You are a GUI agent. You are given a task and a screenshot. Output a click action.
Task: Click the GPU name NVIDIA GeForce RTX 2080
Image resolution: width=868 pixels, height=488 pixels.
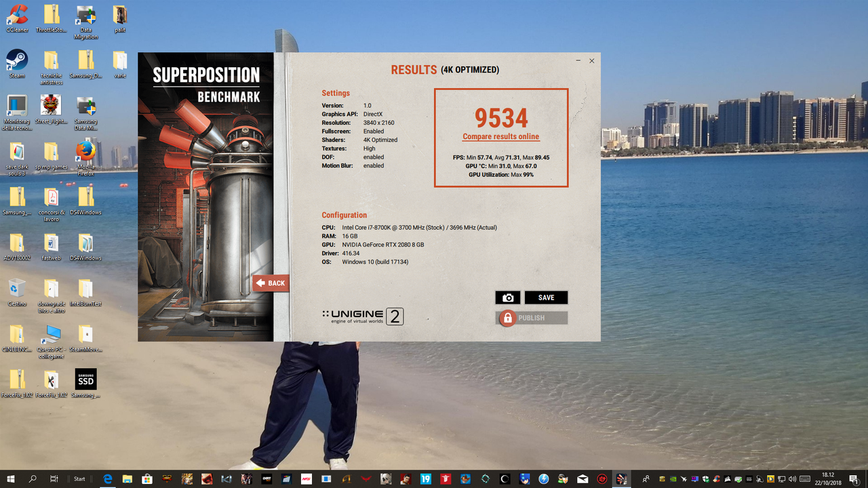click(x=383, y=245)
